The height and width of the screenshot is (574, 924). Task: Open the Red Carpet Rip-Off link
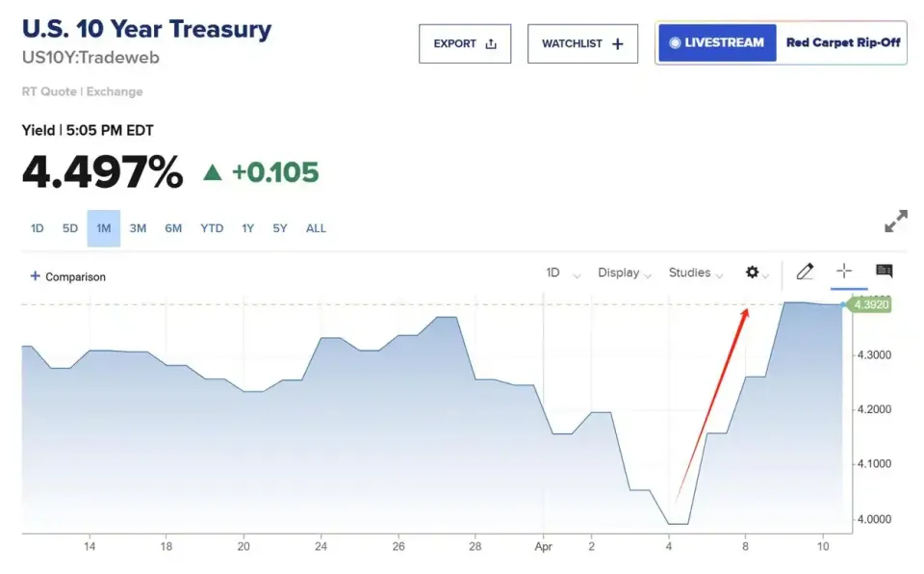point(843,42)
